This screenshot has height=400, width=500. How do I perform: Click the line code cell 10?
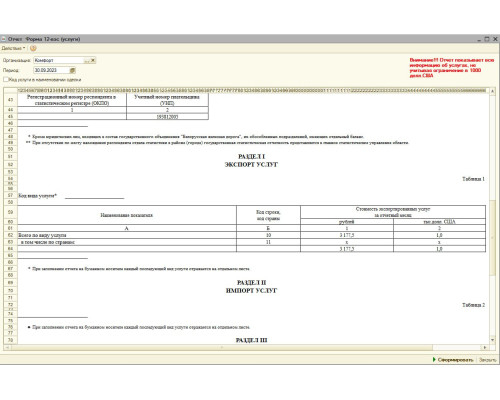click(x=268, y=235)
